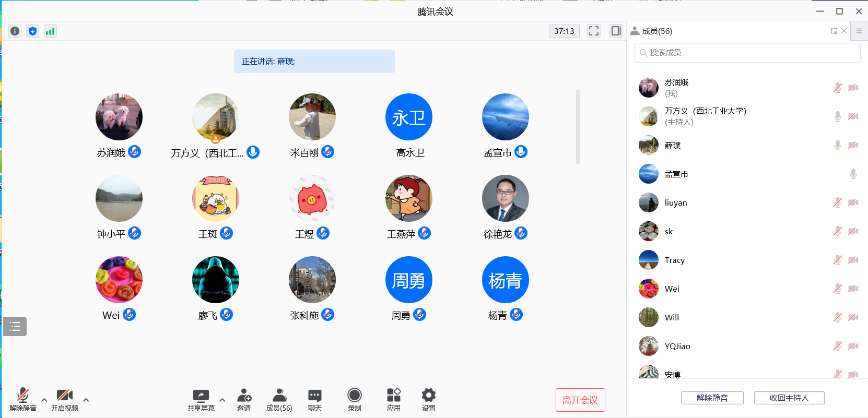Viewport: 868px width, 418px height.
Task: Open Settings gear in bottom toolbar
Action: point(429,399)
